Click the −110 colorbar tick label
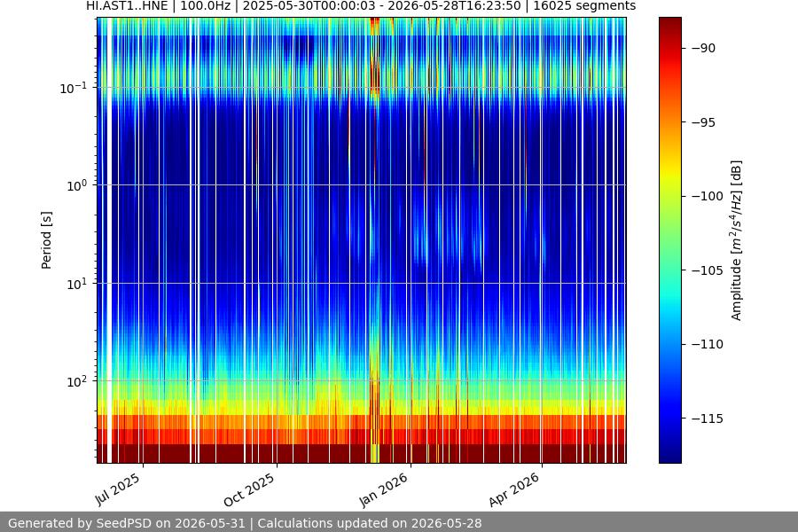Image resolution: width=798 pixels, height=532 pixels. pyautogui.click(x=708, y=344)
